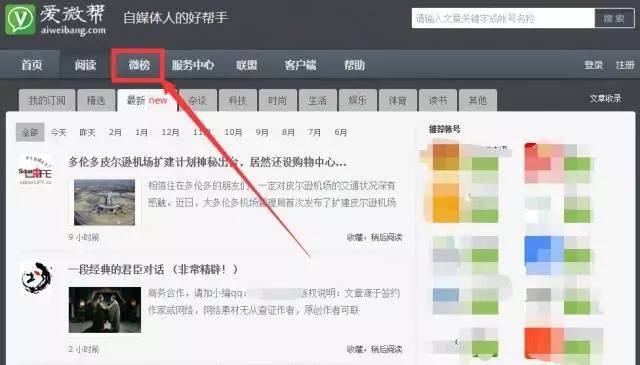Open the 微榜 navigation menu item
640x365 pixels.
139,65
